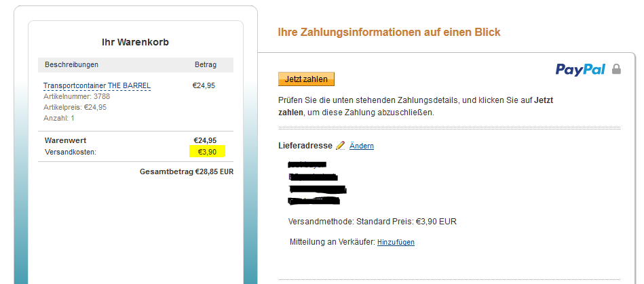
Task: Click the pencil icon beside Lieferadresse
Action: pos(340,146)
